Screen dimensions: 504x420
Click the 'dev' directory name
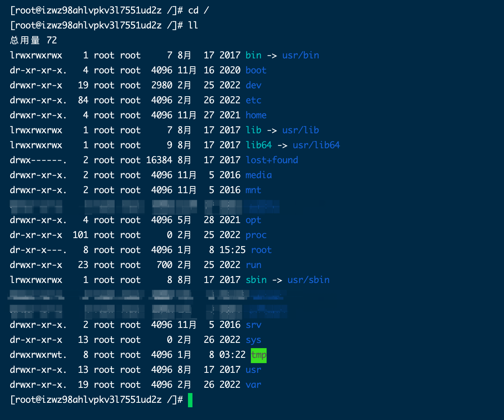(253, 85)
